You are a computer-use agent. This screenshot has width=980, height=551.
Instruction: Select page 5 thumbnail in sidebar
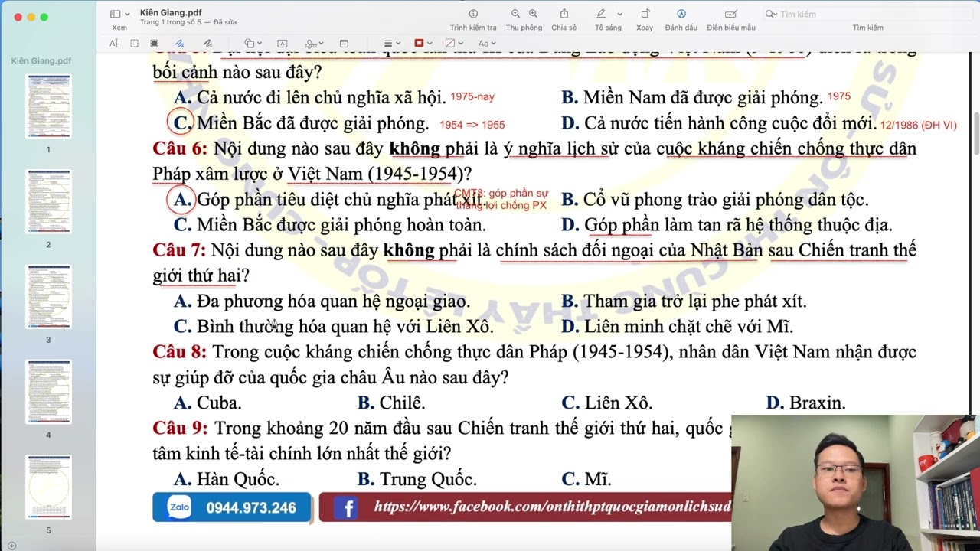[x=48, y=487]
